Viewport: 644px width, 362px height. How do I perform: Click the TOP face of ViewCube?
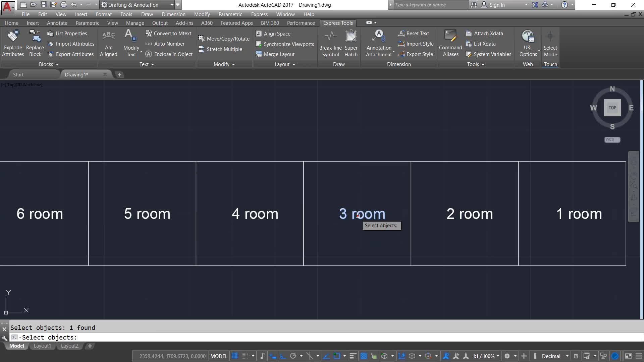[x=612, y=108]
